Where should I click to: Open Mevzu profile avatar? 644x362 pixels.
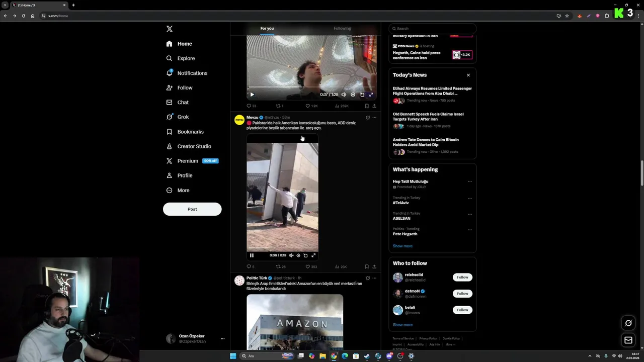tap(239, 120)
